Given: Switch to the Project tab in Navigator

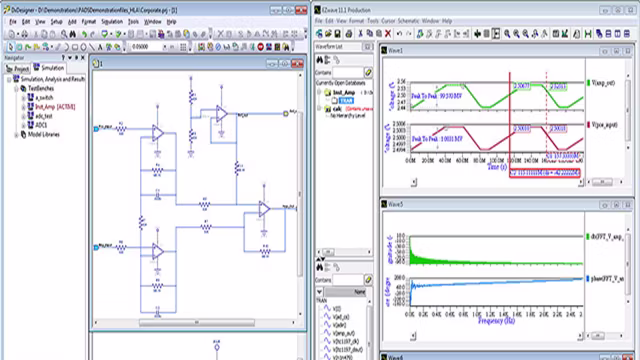Looking at the screenshot, I should [x=18, y=69].
